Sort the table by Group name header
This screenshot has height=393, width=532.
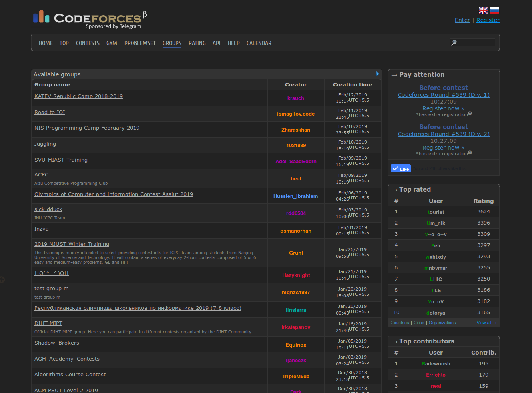52,84
